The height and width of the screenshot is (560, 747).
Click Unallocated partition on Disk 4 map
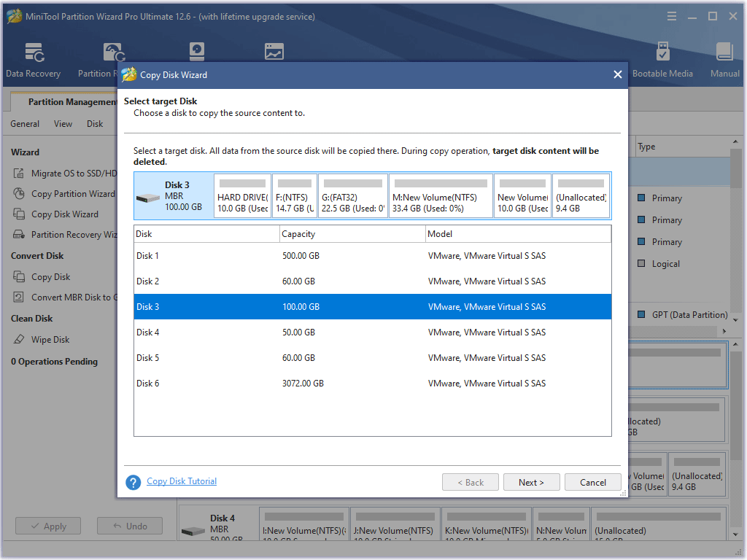pyautogui.click(x=659, y=524)
